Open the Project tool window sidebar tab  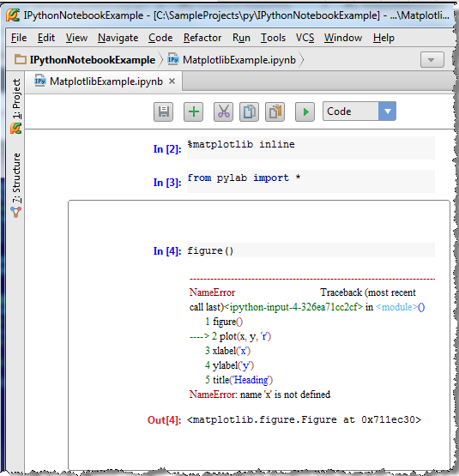(x=15, y=105)
